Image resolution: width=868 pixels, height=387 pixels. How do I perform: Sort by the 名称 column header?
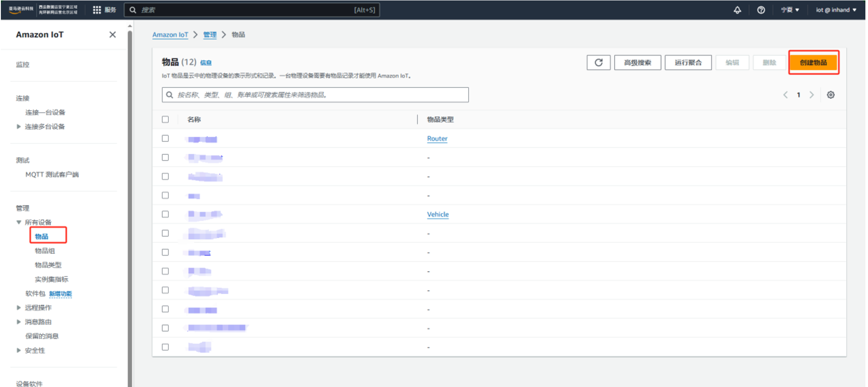[194, 119]
